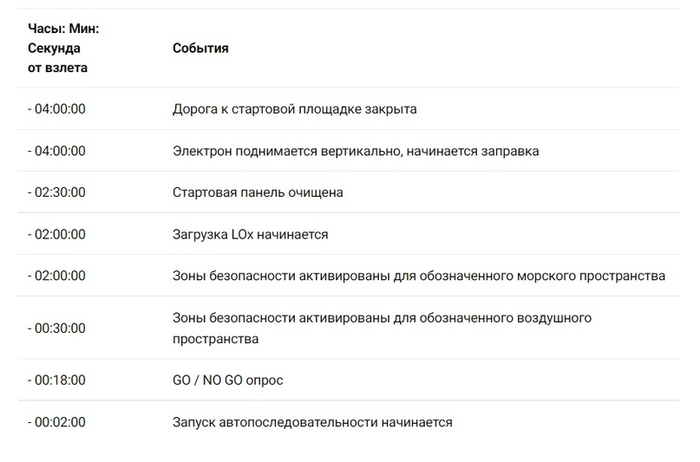Click the time cell beside 'Электрон поднимается вертикально'
This screenshot has height=462, width=700.
click(x=57, y=151)
